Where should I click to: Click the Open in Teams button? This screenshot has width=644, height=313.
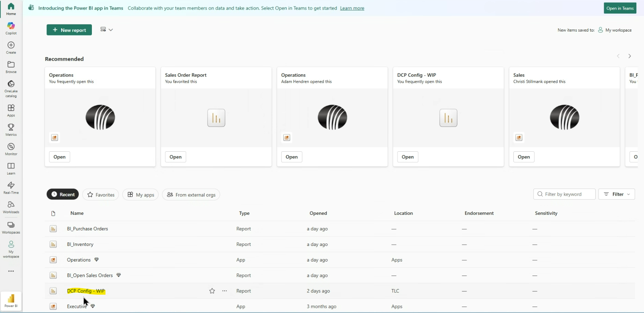(x=620, y=8)
